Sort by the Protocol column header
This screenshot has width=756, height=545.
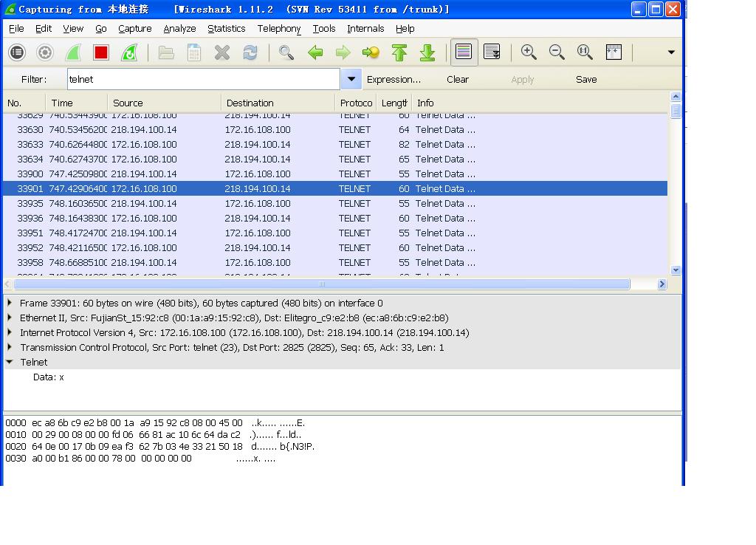[x=356, y=103]
